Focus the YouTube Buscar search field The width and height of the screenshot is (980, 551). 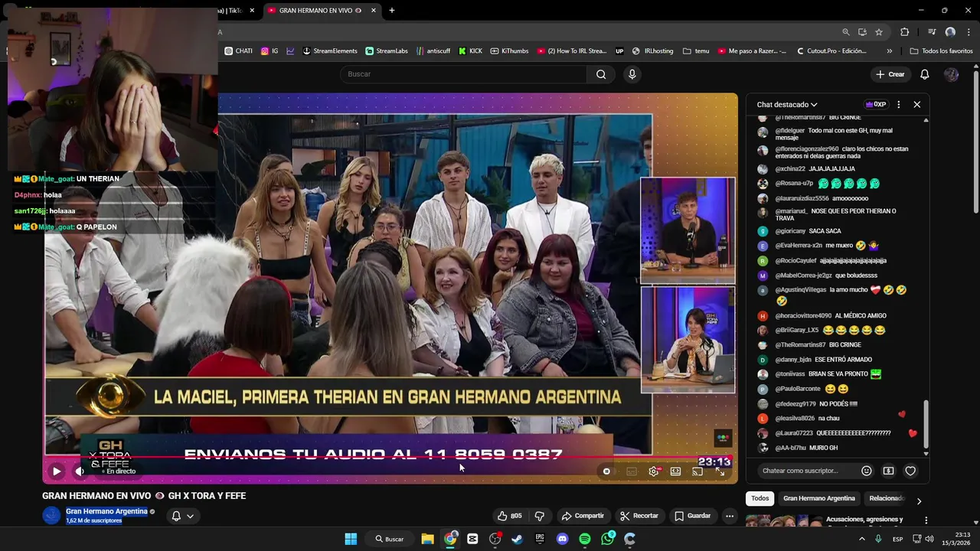[463, 74]
